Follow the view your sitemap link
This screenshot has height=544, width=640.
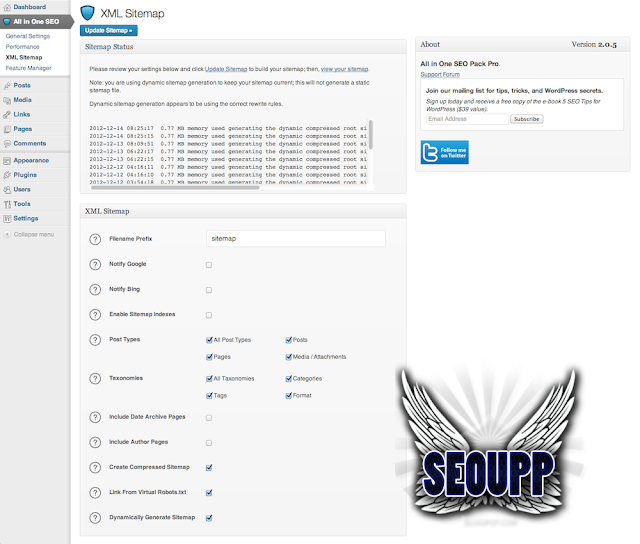coord(344,69)
